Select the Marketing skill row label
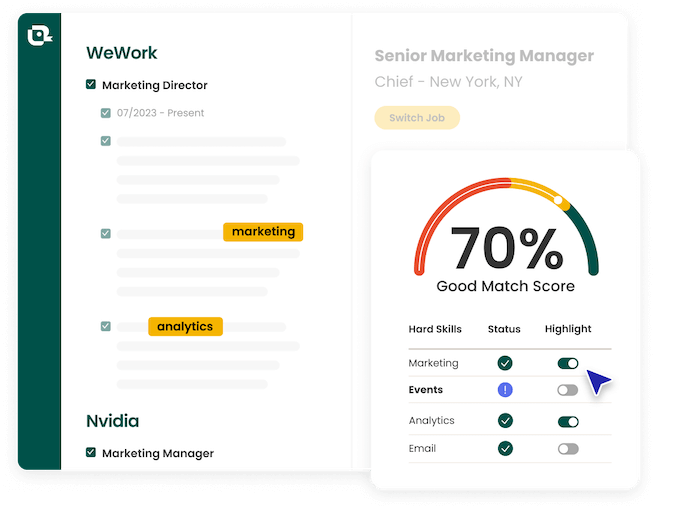Screen dimensions: 700x506 coord(433,363)
